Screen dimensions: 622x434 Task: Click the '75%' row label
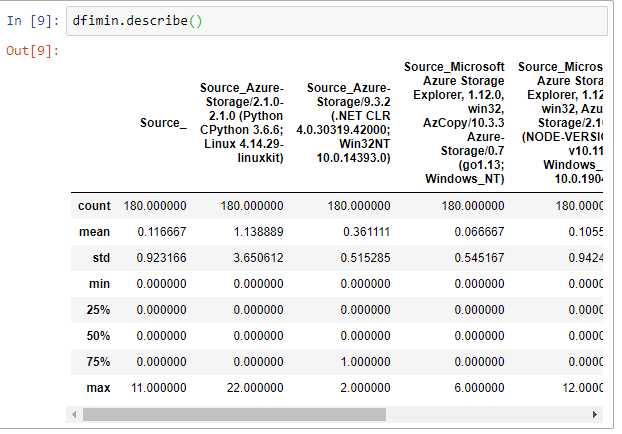(98, 362)
